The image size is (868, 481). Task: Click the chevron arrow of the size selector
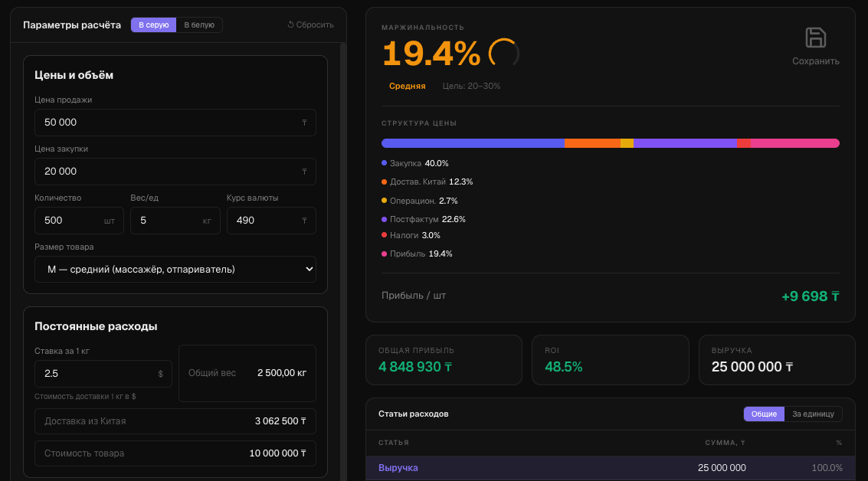[309, 269]
